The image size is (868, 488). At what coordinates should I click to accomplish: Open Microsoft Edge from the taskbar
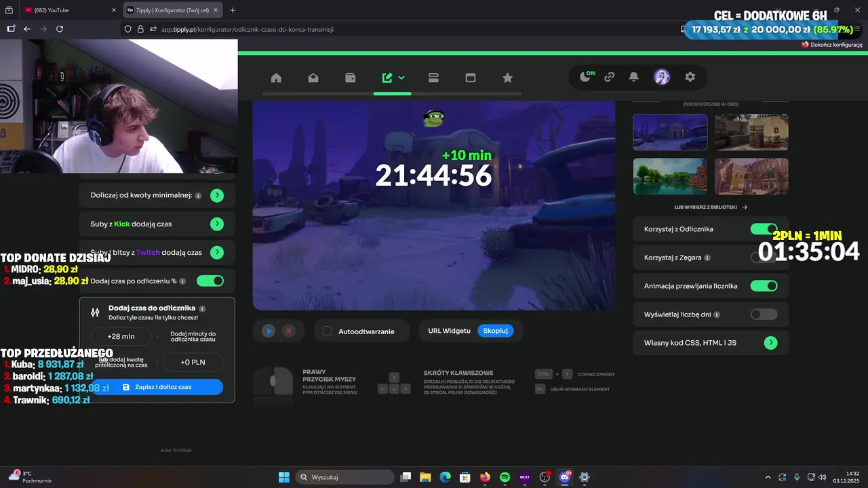point(445,477)
